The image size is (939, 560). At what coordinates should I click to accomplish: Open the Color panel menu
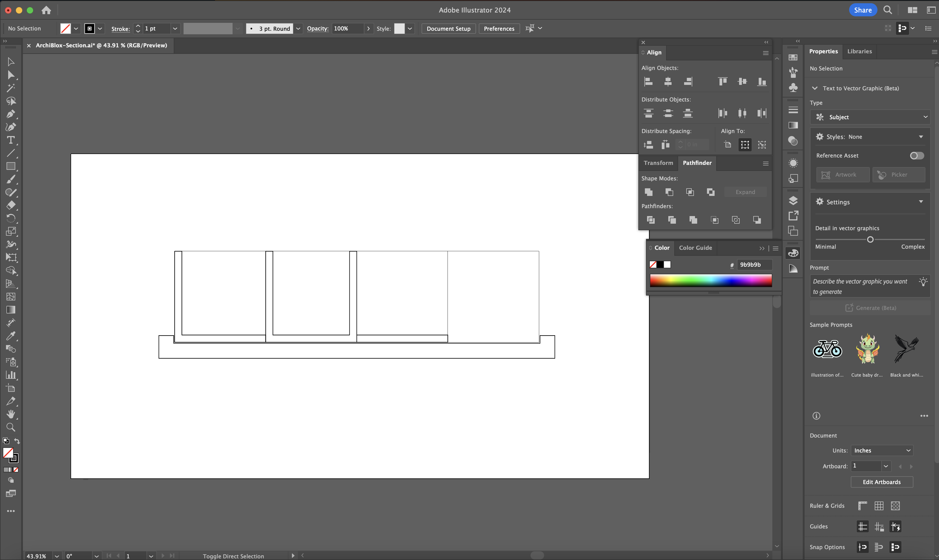click(776, 248)
